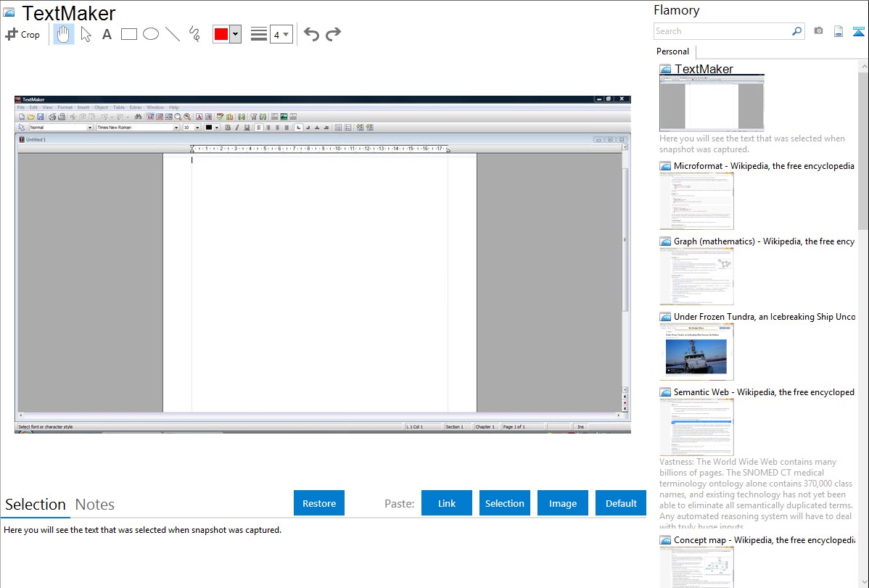Toggle Ins mode in TextMaker status bar
The height and width of the screenshot is (588, 869).
point(580,427)
